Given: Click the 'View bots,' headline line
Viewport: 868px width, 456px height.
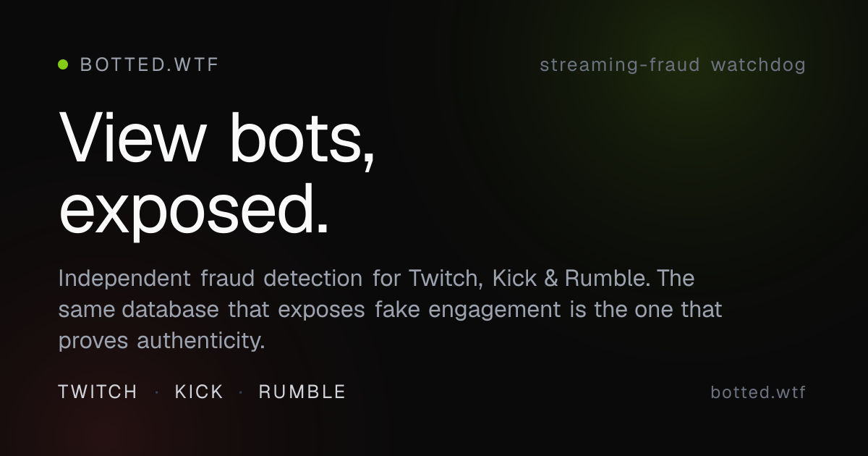Looking at the screenshot, I should coord(217,136).
